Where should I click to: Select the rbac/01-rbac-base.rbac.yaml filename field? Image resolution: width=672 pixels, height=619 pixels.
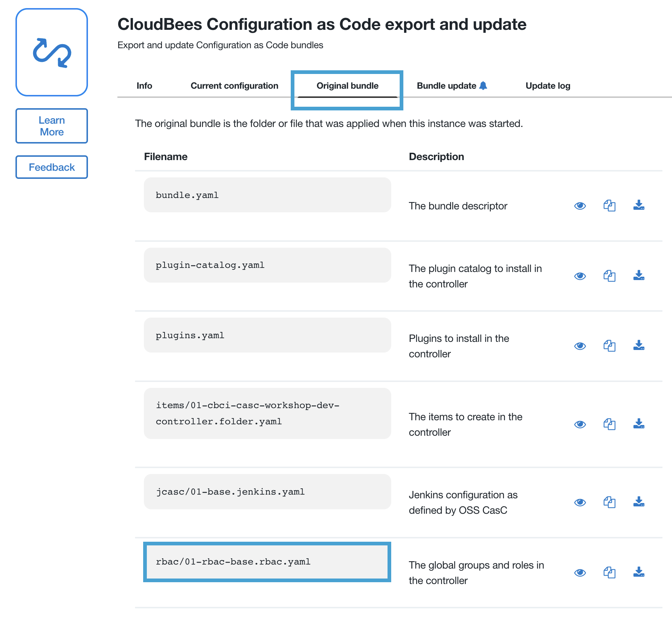click(267, 562)
